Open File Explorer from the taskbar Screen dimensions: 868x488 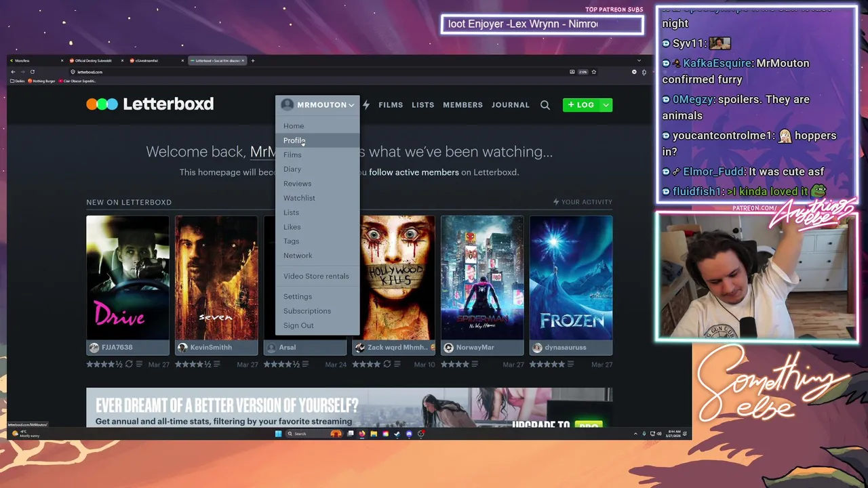374,434
